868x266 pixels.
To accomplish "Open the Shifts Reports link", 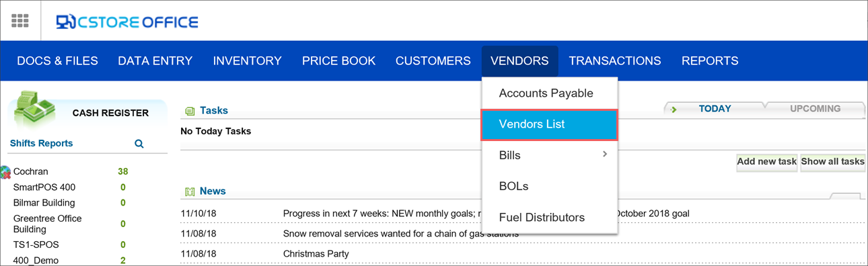I will [x=41, y=144].
